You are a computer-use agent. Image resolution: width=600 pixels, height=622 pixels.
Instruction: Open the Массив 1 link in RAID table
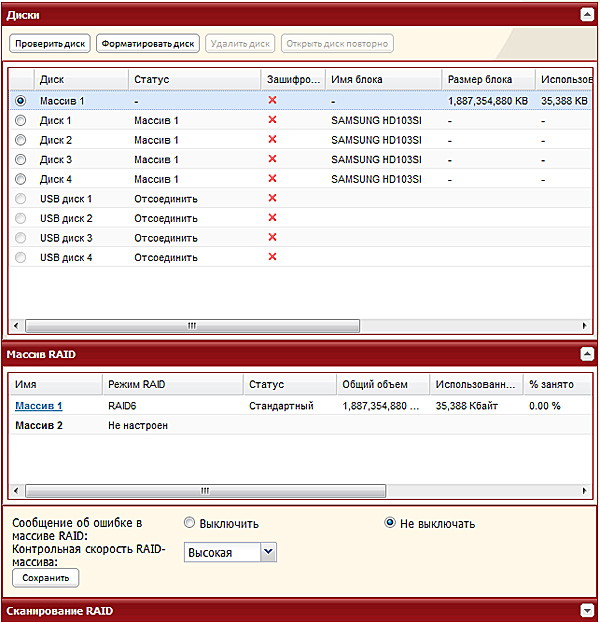pos(38,406)
